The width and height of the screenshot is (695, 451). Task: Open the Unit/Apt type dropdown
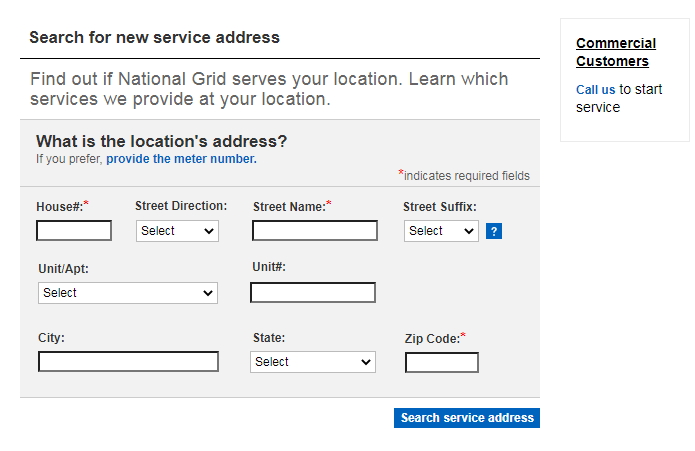pos(128,293)
